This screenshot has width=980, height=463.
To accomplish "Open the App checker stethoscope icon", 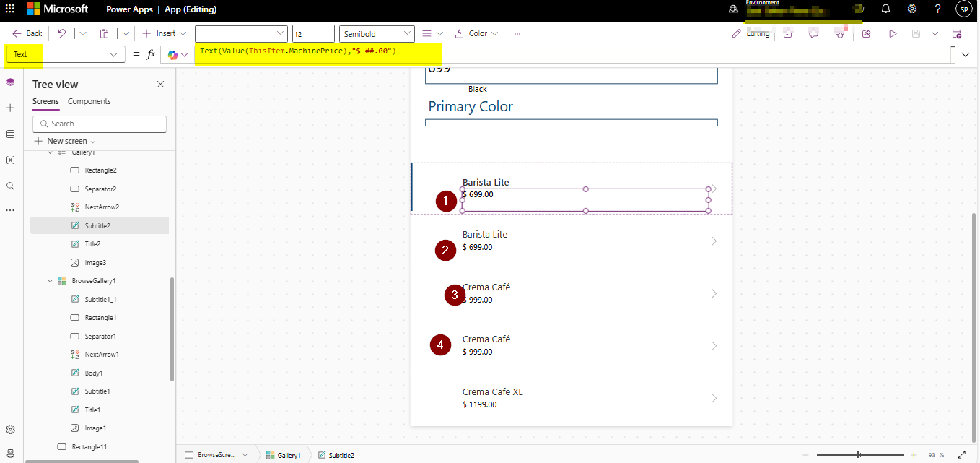I will pyautogui.click(x=839, y=33).
